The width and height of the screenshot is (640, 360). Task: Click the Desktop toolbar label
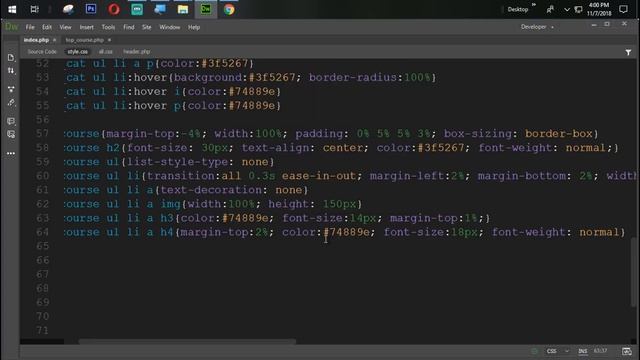point(518,9)
